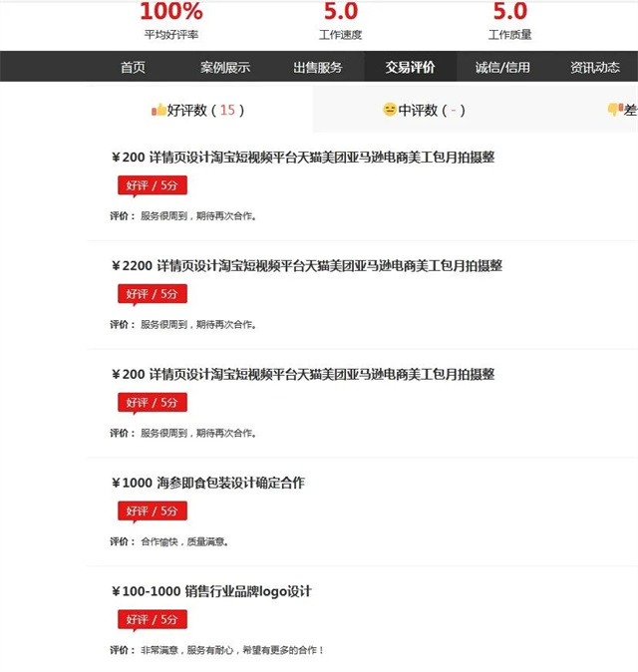Open the first ¥200 详情页设计 review title

[303, 158]
